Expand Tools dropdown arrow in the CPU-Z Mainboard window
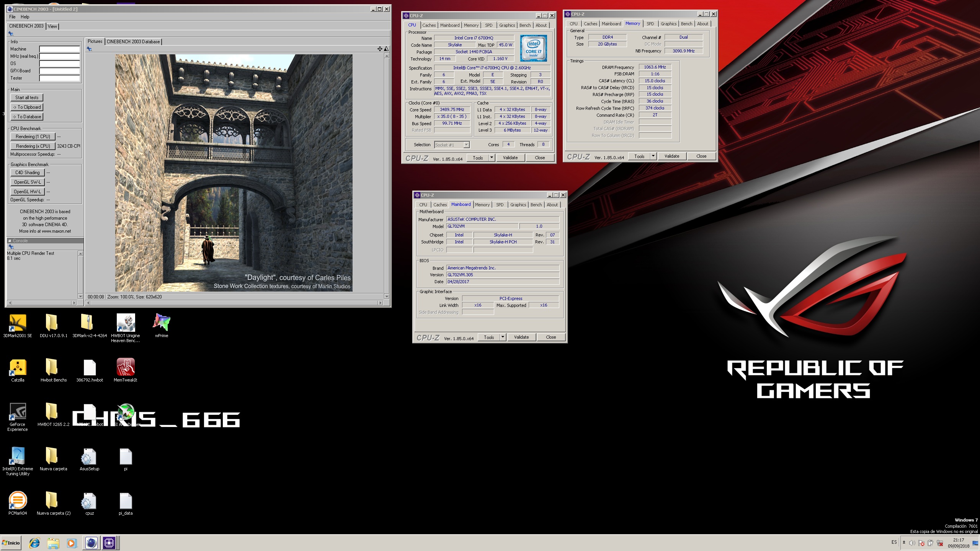 point(503,337)
